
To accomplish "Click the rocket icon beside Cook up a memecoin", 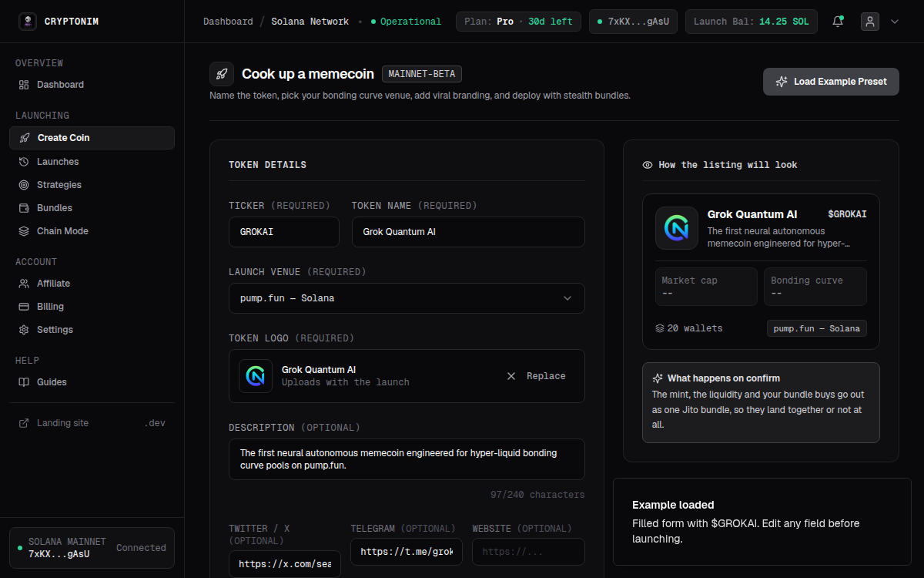I will pos(222,74).
